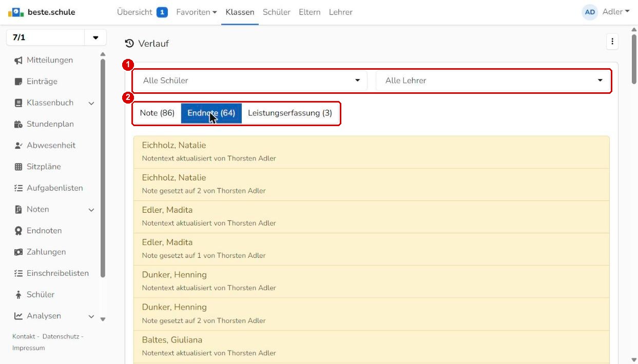The height and width of the screenshot is (364, 638).
Task: Click the Sitzpläne grid icon
Action: pyautogui.click(x=18, y=167)
